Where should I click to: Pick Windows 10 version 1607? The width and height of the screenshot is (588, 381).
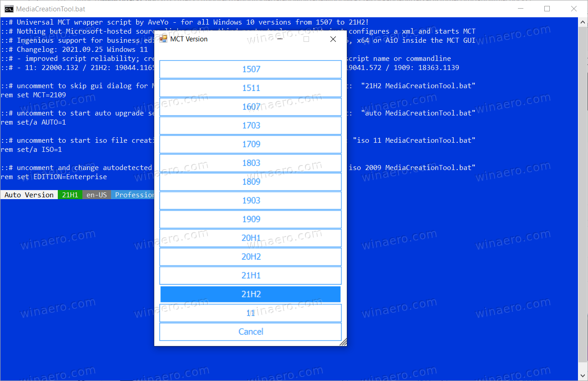(250, 107)
